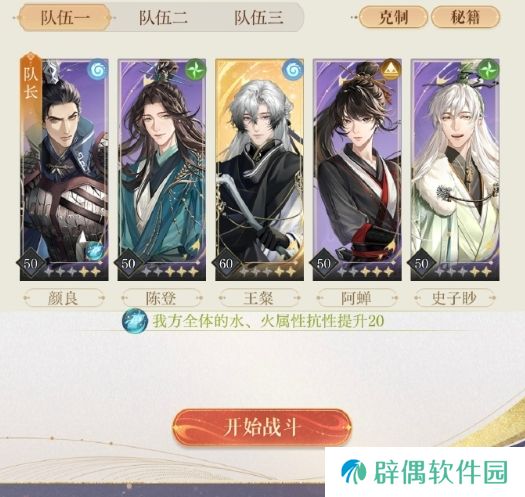Tap the captain skill orb beside the buff text

coord(135,321)
